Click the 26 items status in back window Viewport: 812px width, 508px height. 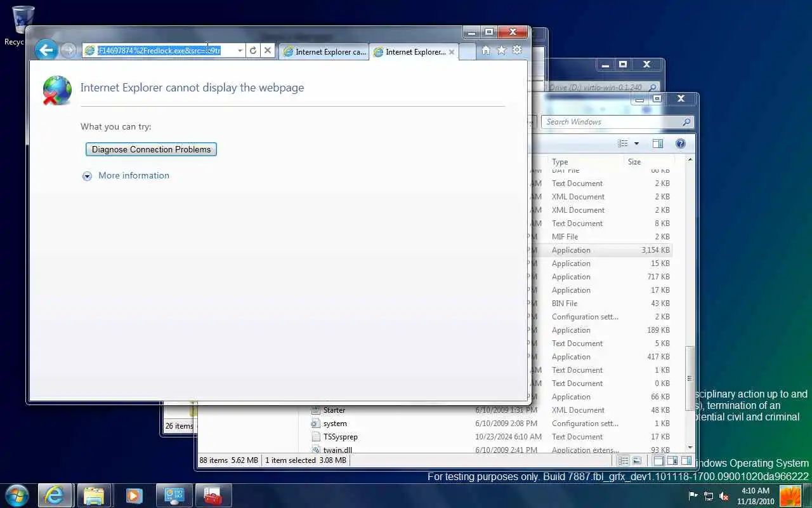point(179,426)
